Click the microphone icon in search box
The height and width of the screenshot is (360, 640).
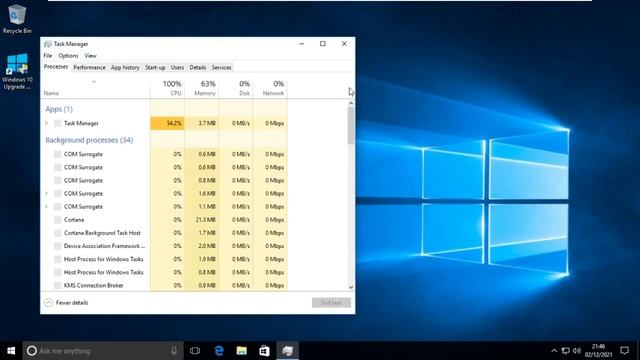tap(174, 351)
